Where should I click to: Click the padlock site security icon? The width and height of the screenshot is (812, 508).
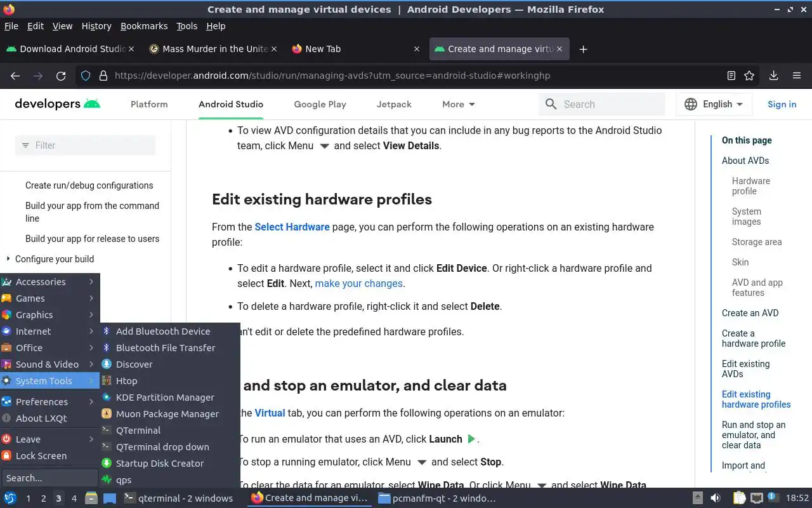coord(103,76)
